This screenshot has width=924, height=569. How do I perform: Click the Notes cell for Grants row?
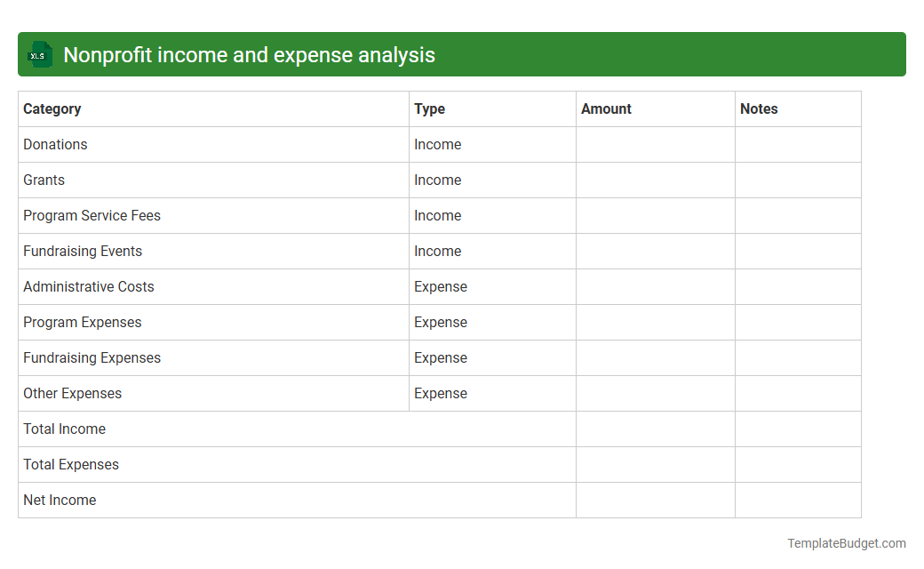797,180
